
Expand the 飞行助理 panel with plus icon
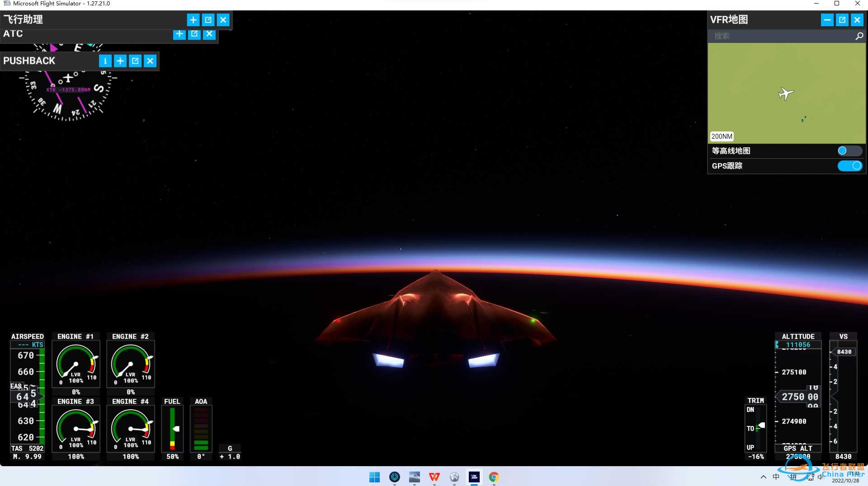pos(193,20)
